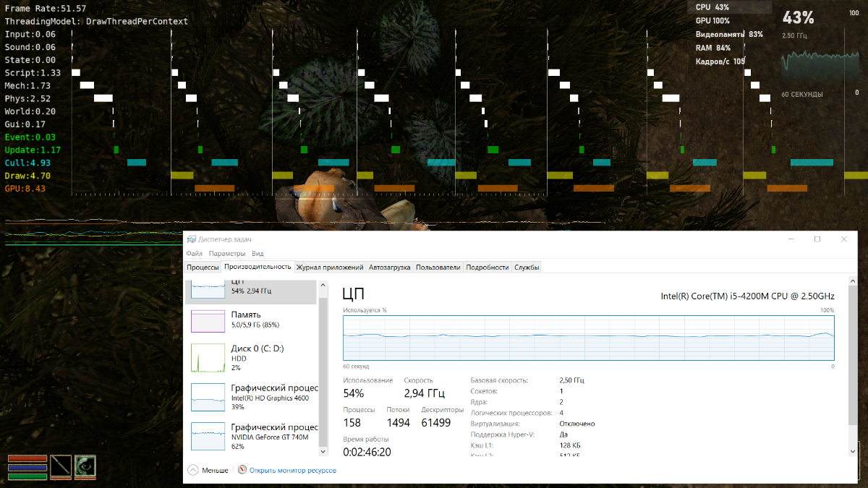Image resolution: width=868 pixels, height=488 pixels.
Task: Click Открыть монитор ресурсов link
Action: click(292, 471)
